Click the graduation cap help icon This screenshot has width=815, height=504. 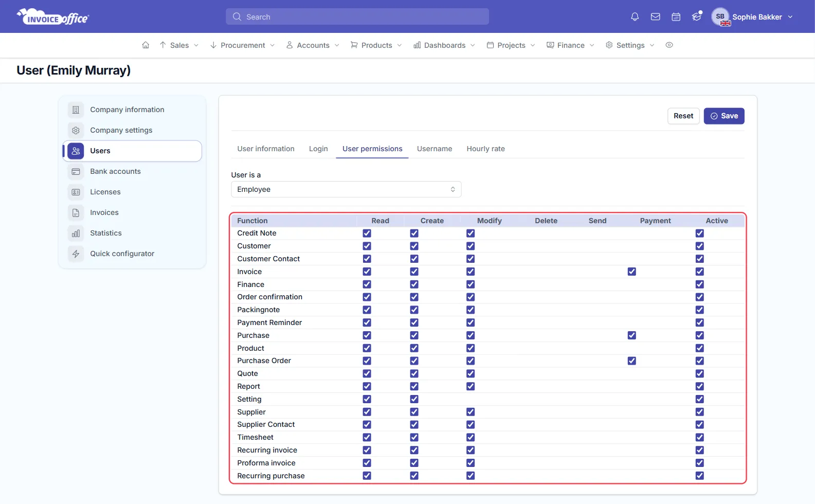(x=697, y=16)
